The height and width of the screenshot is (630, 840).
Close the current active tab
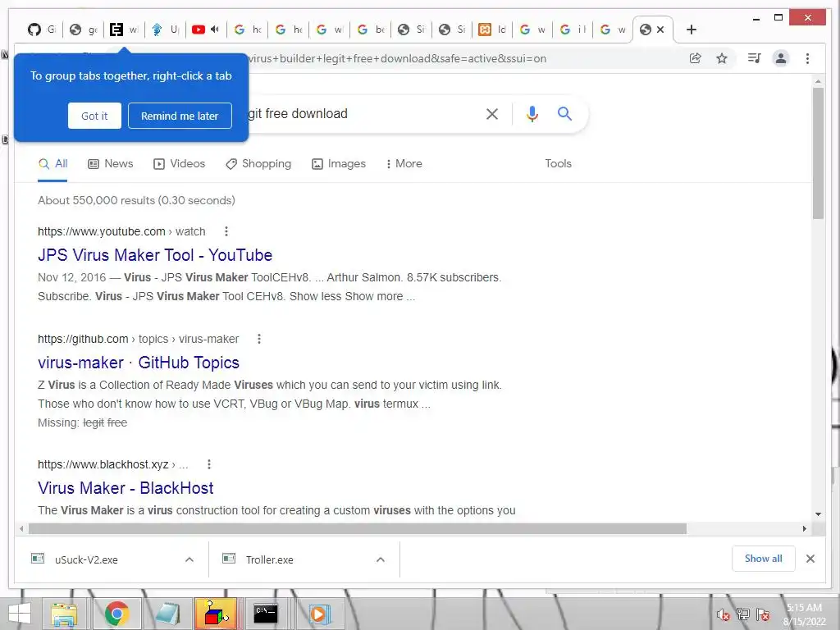[660, 30]
